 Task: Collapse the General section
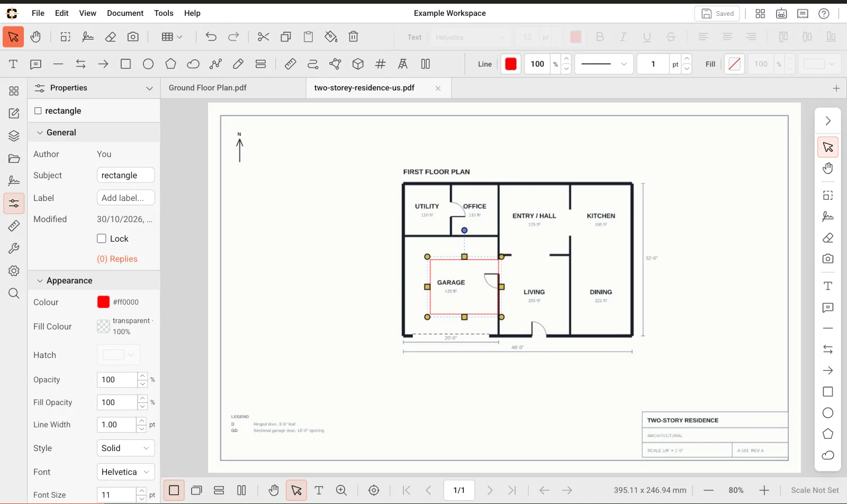[x=40, y=133]
